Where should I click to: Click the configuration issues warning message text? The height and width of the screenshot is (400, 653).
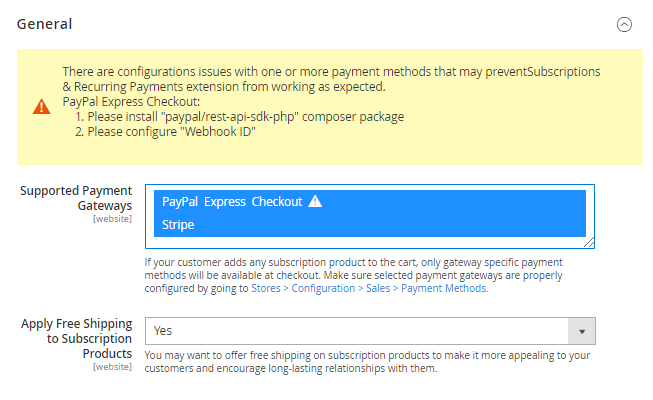pyautogui.click(x=330, y=79)
